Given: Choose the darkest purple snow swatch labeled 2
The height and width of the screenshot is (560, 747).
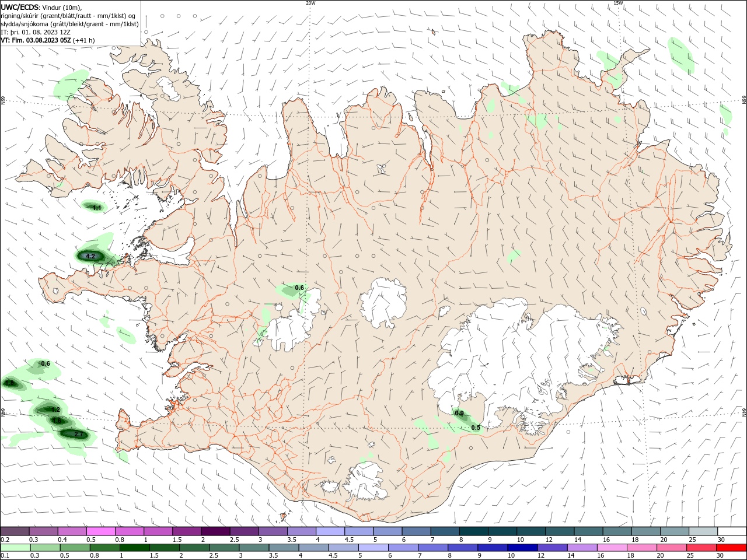Looking at the screenshot, I should 215,531.
